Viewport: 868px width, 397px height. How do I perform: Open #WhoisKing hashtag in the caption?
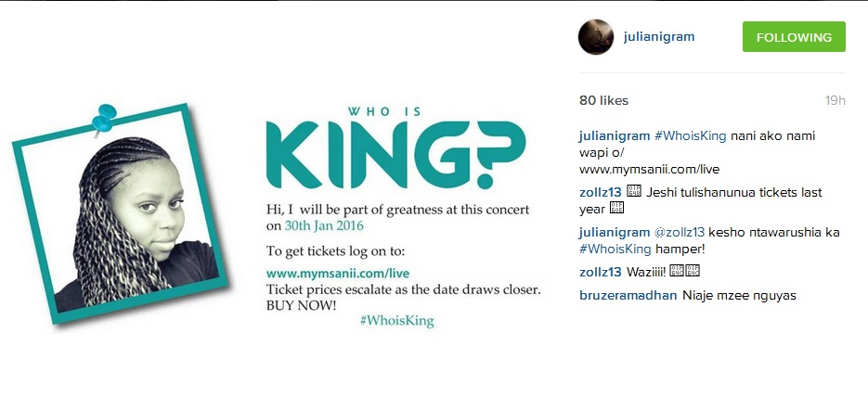[690, 136]
